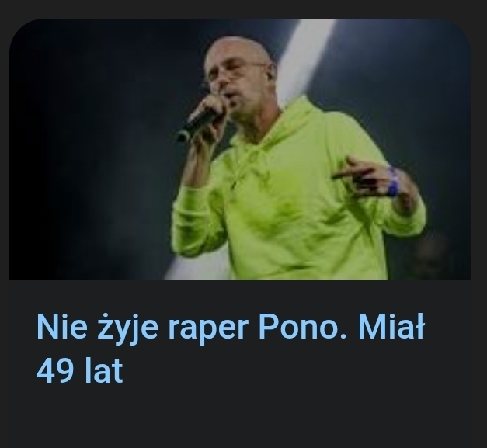Click the word "Miał" in the title

coord(391,327)
